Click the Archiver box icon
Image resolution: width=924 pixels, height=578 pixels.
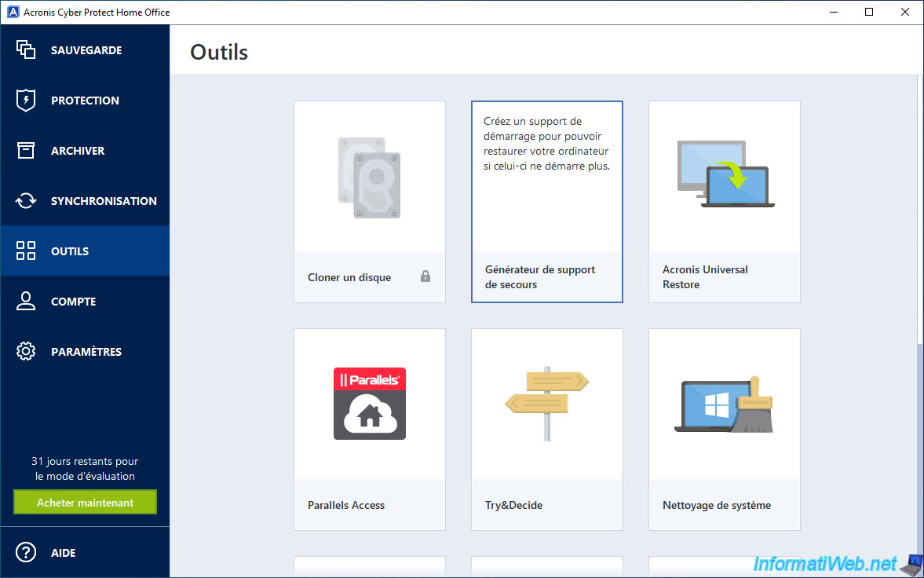[x=26, y=151]
